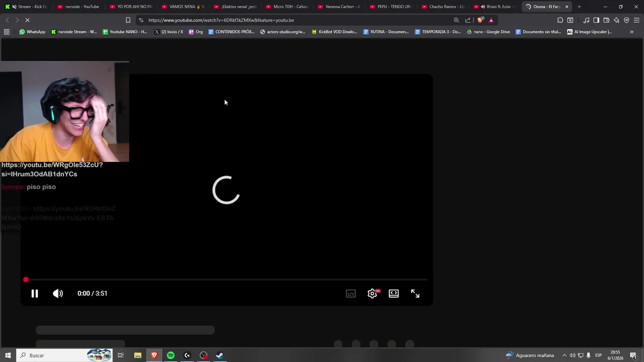Open the WhatsApp bookmark
The height and width of the screenshot is (362, 644).
point(32,32)
